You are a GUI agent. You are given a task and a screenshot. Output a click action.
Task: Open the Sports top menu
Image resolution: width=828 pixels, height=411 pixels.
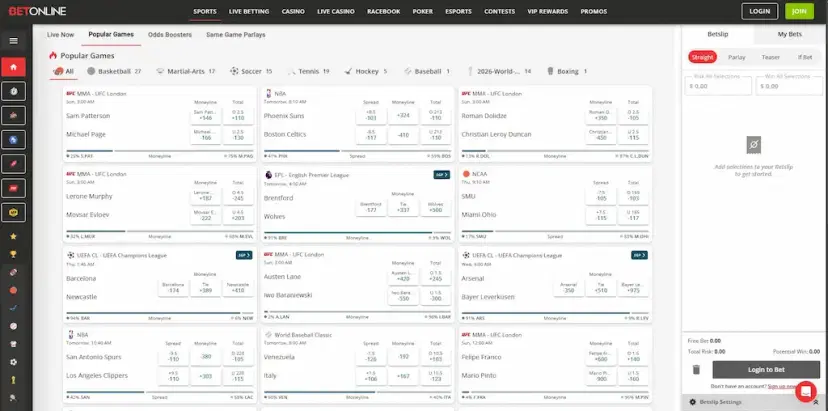coord(205,12)
